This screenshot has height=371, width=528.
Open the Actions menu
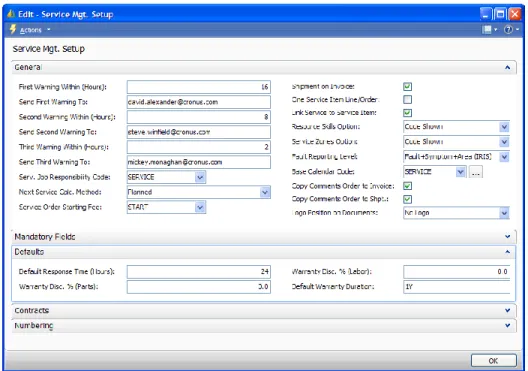coord(35,30)
